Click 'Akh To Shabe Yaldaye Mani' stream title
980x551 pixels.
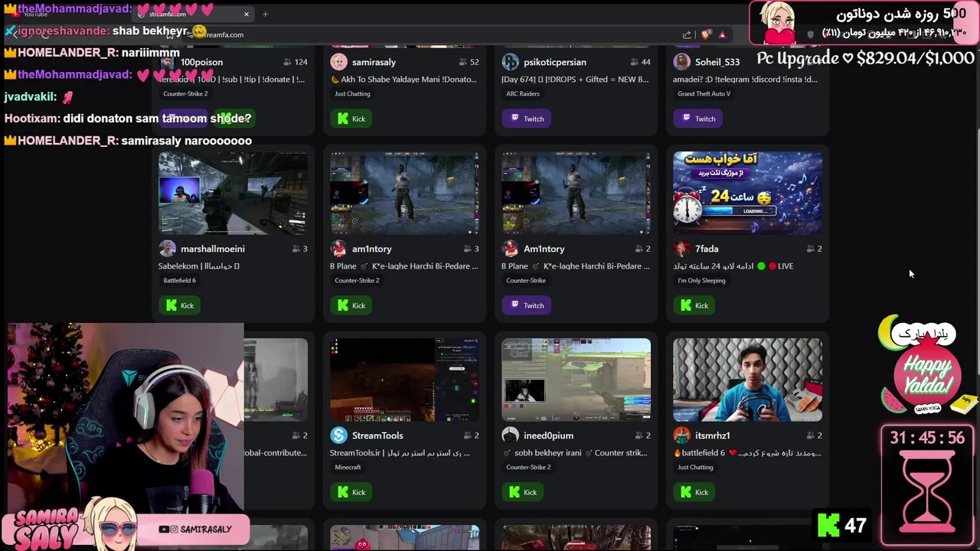(x=403, y=80)
